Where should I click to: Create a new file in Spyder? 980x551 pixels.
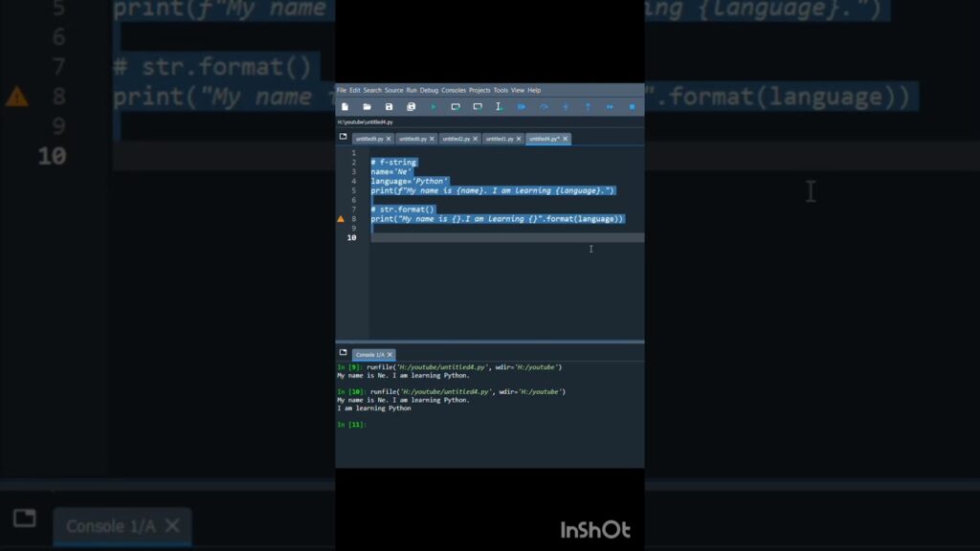[344, 106]
